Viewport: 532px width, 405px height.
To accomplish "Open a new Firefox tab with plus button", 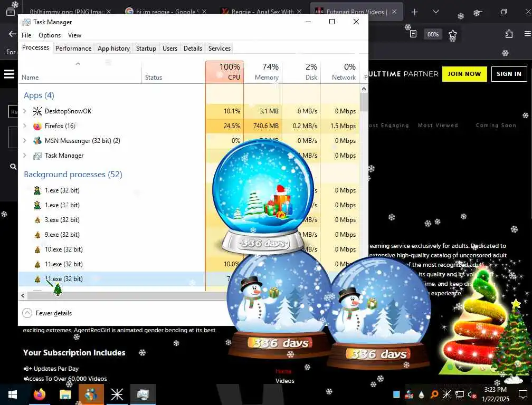I will [x=414, y=12].
